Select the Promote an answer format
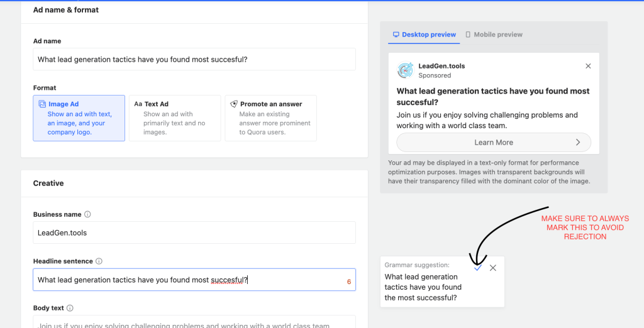 [x=270, y=118]
